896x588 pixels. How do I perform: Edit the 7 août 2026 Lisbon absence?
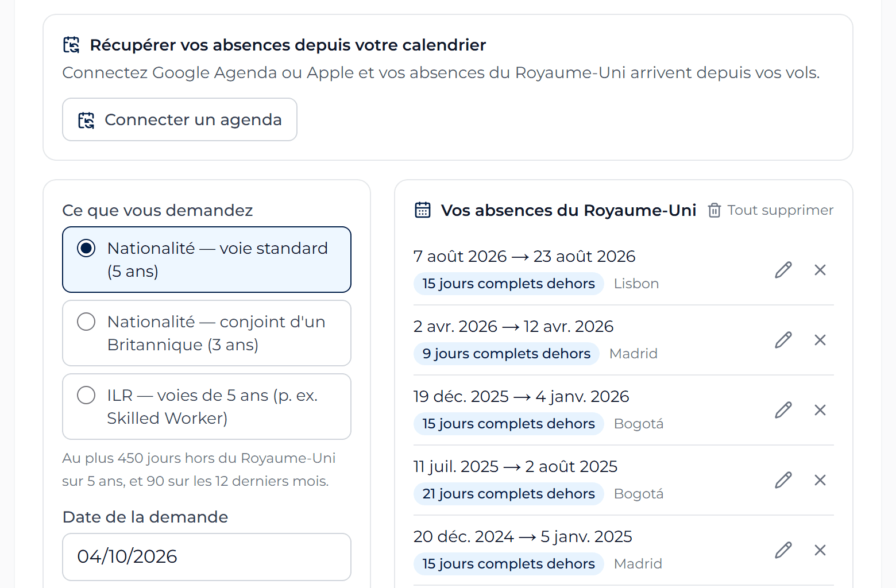click(x=783, y=270)
